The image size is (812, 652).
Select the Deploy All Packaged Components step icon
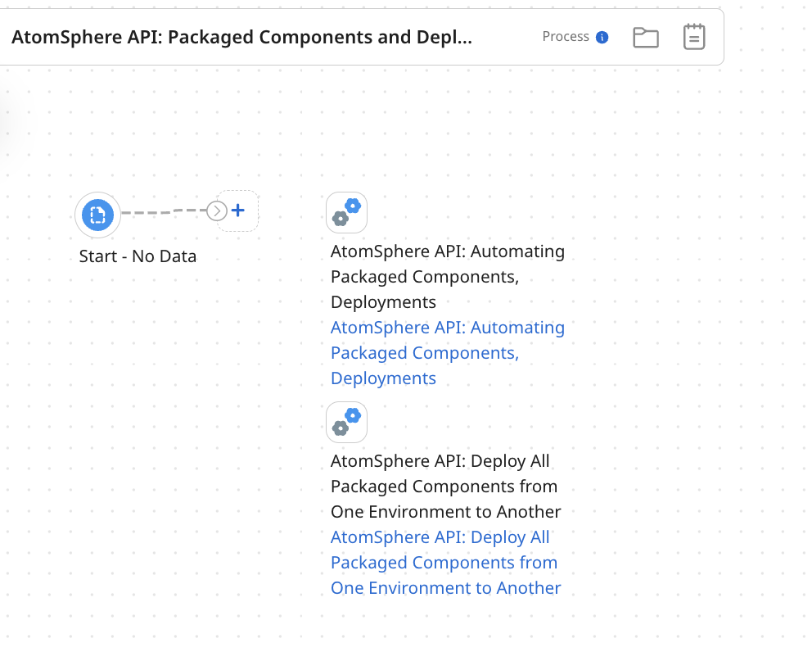[346, 422]
